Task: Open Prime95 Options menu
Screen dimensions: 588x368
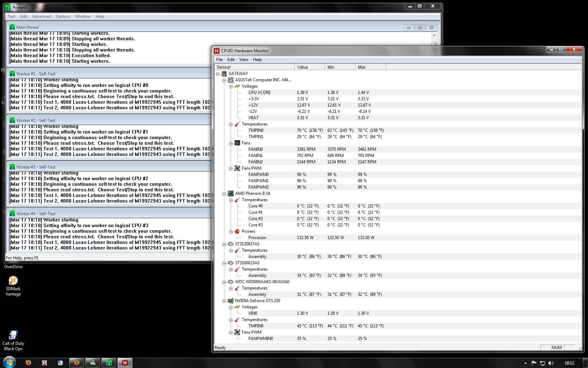Action: [63, 16]
